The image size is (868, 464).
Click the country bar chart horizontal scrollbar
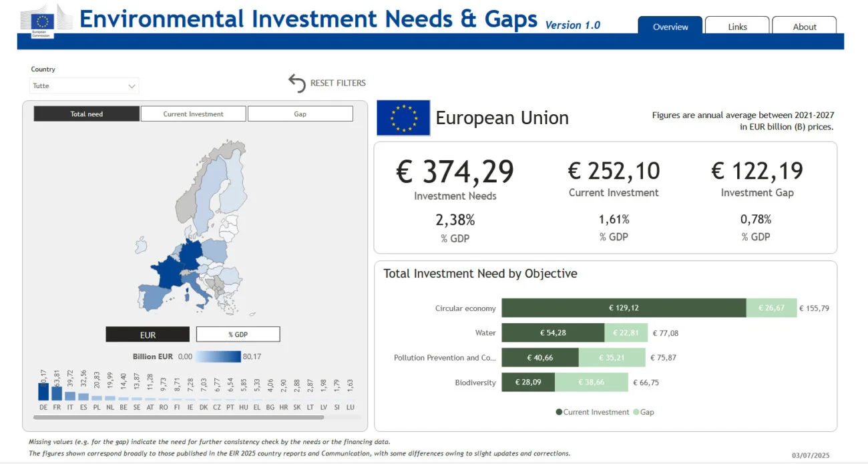tap(178, 417)
